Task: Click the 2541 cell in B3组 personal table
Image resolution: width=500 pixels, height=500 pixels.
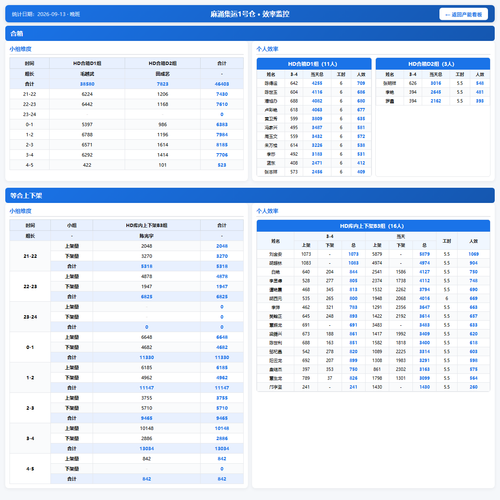Action: coord(377,272)
